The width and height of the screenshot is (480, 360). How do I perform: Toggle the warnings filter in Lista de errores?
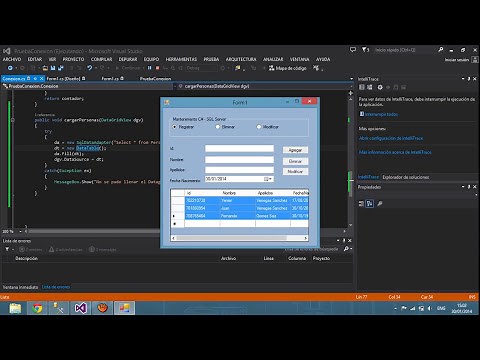(x=66, y=249)
